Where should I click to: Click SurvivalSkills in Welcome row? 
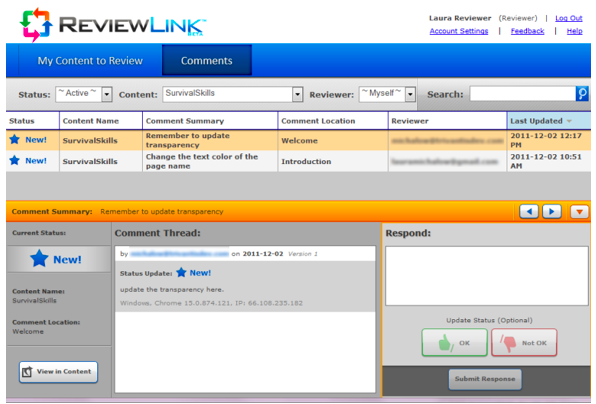(90, 141)
